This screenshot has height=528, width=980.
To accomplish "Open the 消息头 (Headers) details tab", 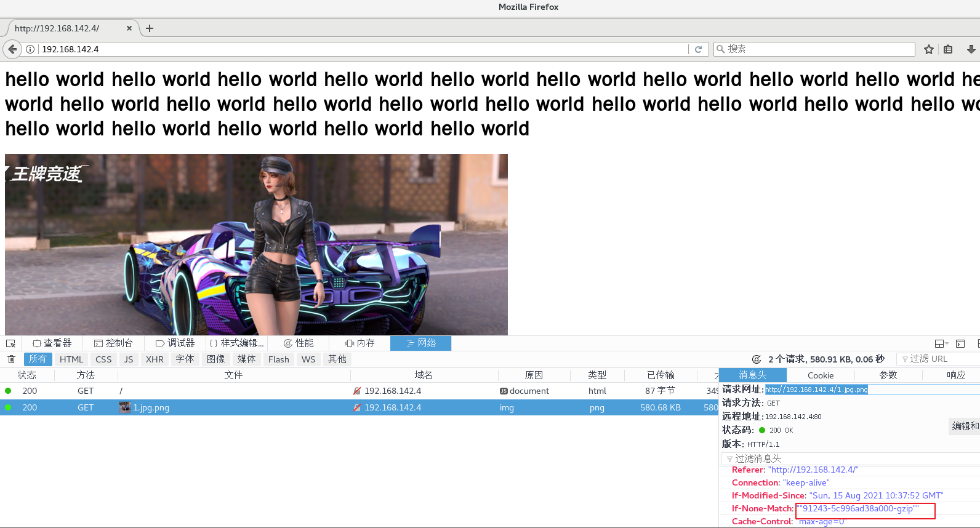I will coord(753,375).
